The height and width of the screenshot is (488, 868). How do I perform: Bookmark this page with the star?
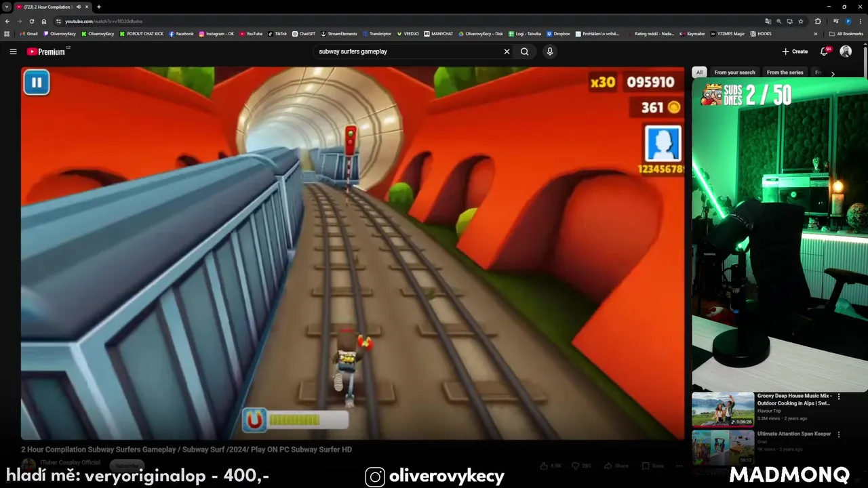click(801, 21)
